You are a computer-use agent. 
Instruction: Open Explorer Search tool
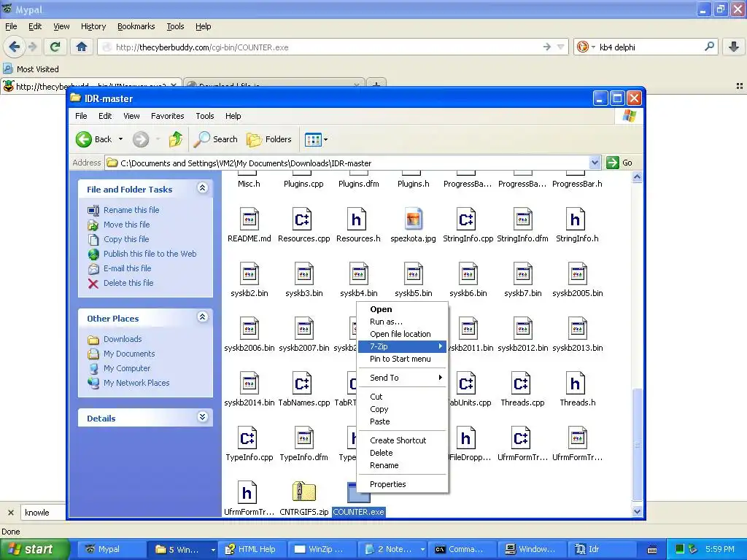[216, 139]
